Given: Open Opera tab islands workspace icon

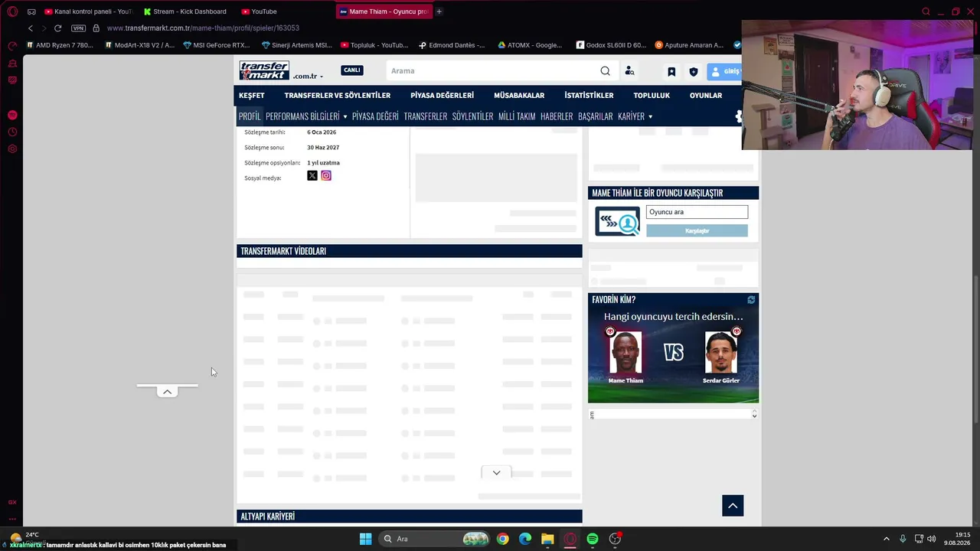Looking at the screenshot, I should [31, 11].
